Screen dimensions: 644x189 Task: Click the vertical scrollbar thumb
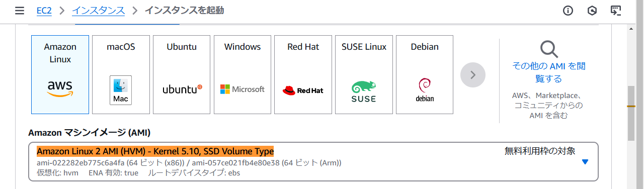pyautogui.click(x=631, y=114)
